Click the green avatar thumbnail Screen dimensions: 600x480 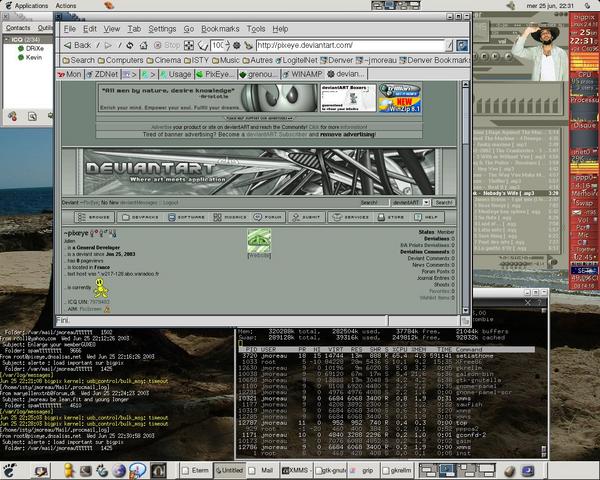259,240
